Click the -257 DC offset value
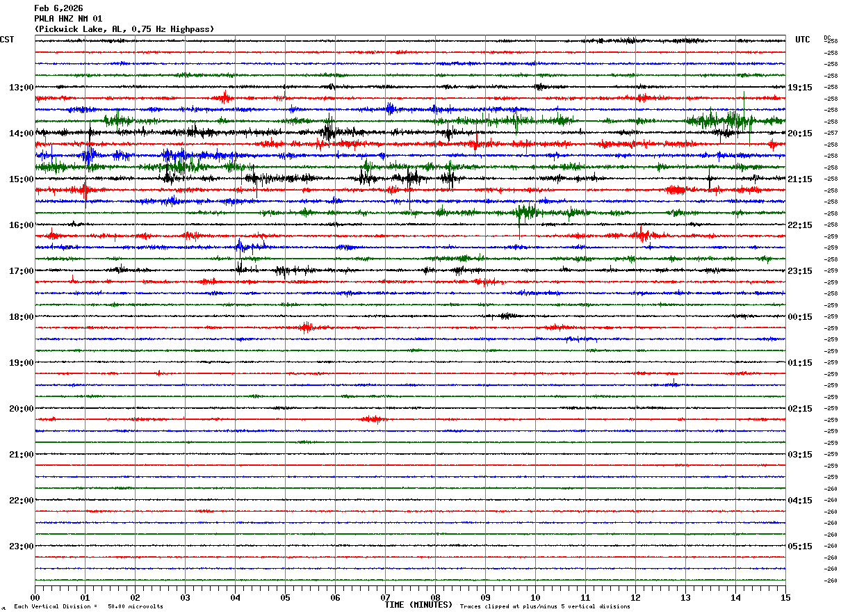The width and height of the screenshot is (841, 616). (x=831, y=133)
